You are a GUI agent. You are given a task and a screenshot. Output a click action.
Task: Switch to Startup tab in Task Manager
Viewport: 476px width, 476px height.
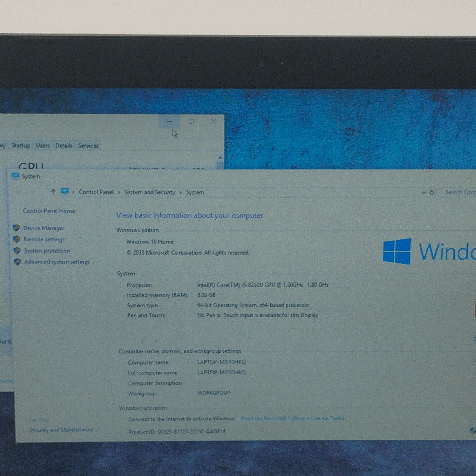tap(21, 145)
